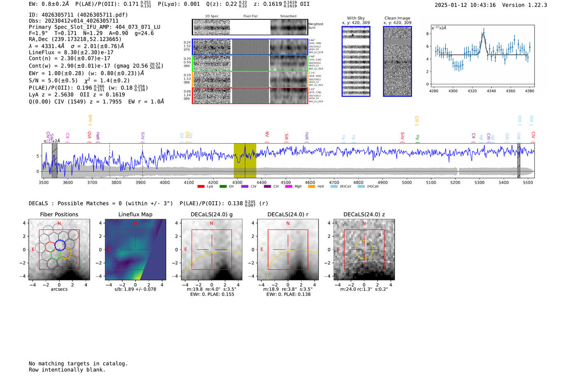The height and width of the screenshot is (392, 576).
Task: Click the (K)CaII legend swatch
Action: (334, 187)
